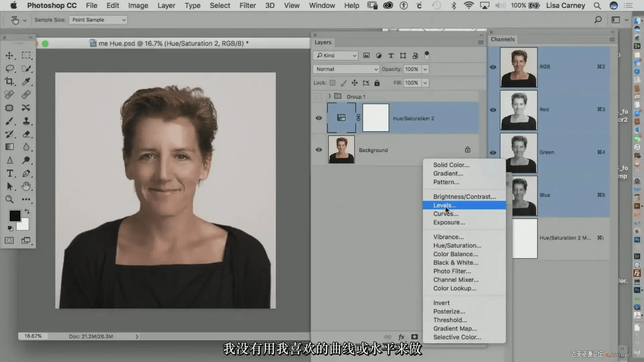The height and width of the screenshot is (362, 644).
Task: Hide the Background layer
Action: click(319, 150)
